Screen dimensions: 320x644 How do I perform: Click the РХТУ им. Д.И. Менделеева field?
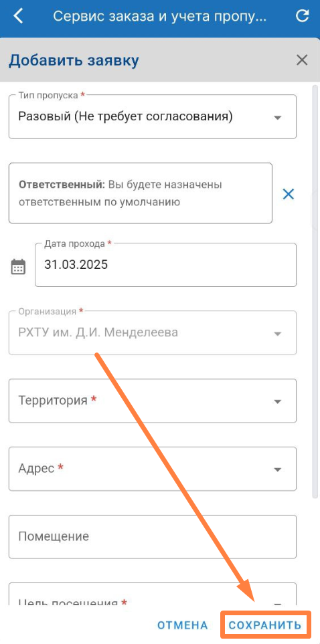coord(153,332)
